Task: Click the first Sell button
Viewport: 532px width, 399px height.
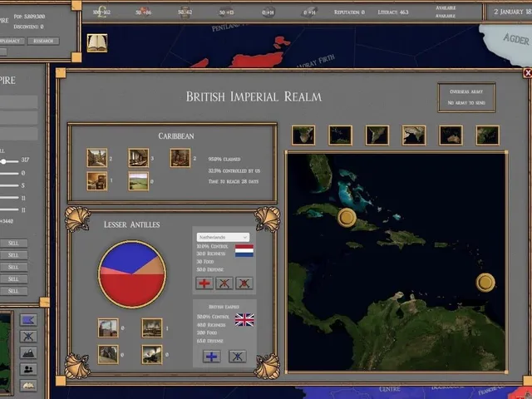Action: pos(13,244)
